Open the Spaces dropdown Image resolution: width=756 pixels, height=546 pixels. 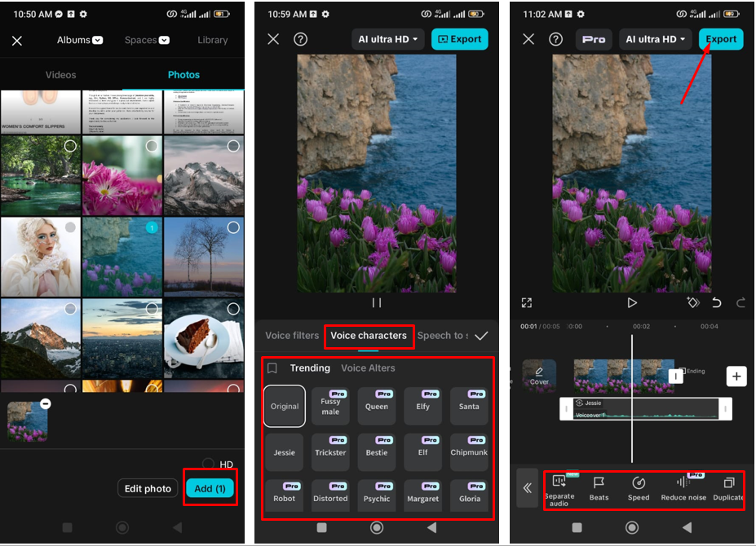[147, 40]
